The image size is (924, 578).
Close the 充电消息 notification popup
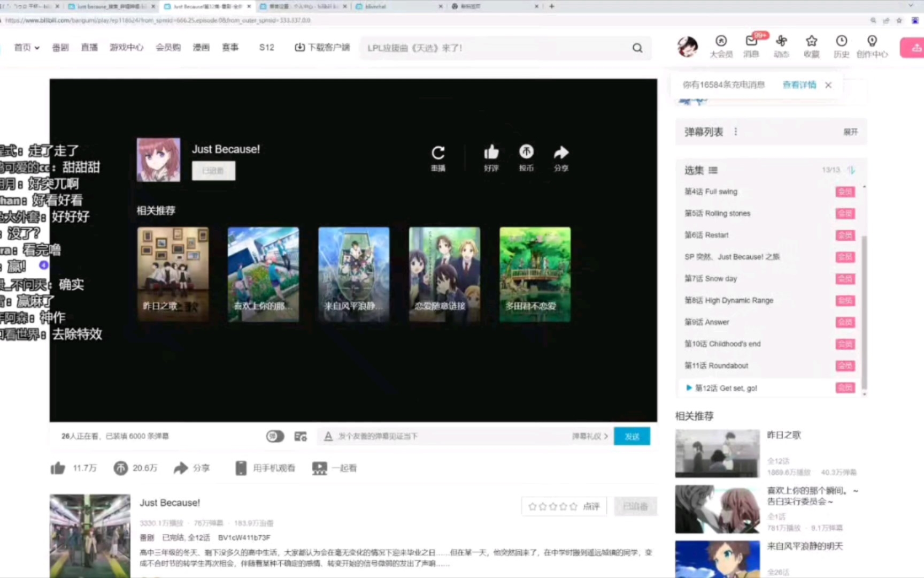[828, 85]
